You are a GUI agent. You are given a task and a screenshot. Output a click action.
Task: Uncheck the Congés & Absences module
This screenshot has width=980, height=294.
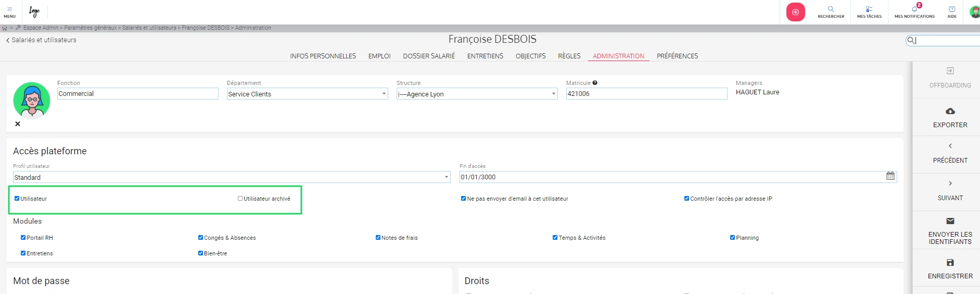[200, 238]
